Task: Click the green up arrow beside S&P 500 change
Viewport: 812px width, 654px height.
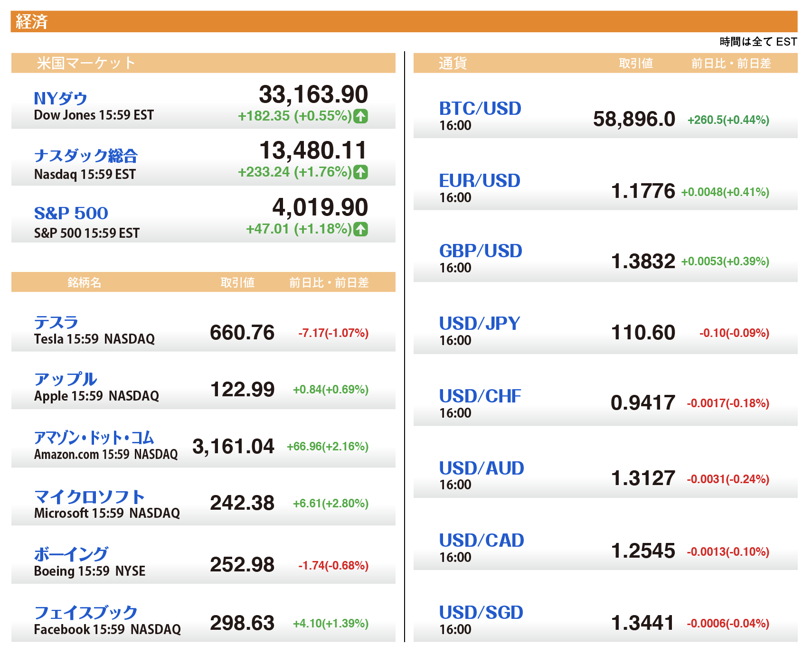Action: (x=360, y=229)
